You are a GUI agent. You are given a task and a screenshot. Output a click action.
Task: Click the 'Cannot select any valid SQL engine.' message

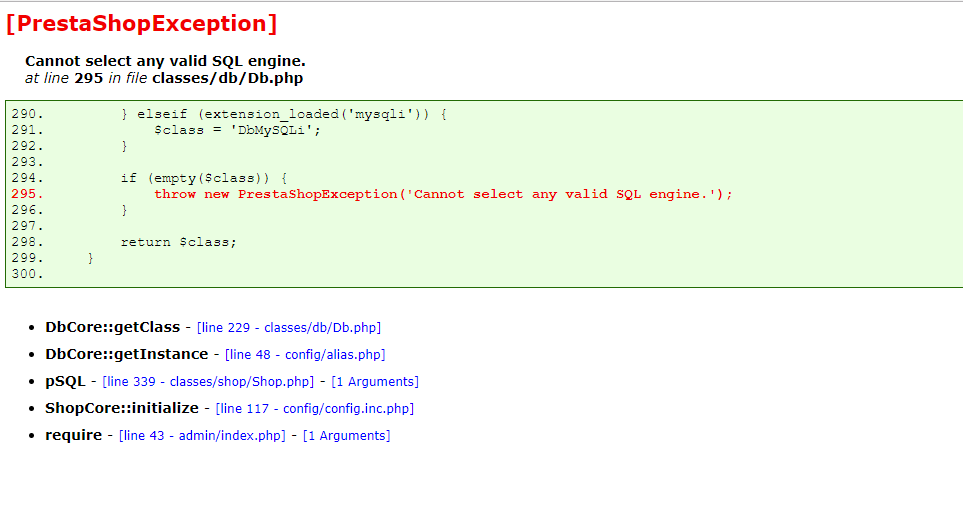click(165, 61)
